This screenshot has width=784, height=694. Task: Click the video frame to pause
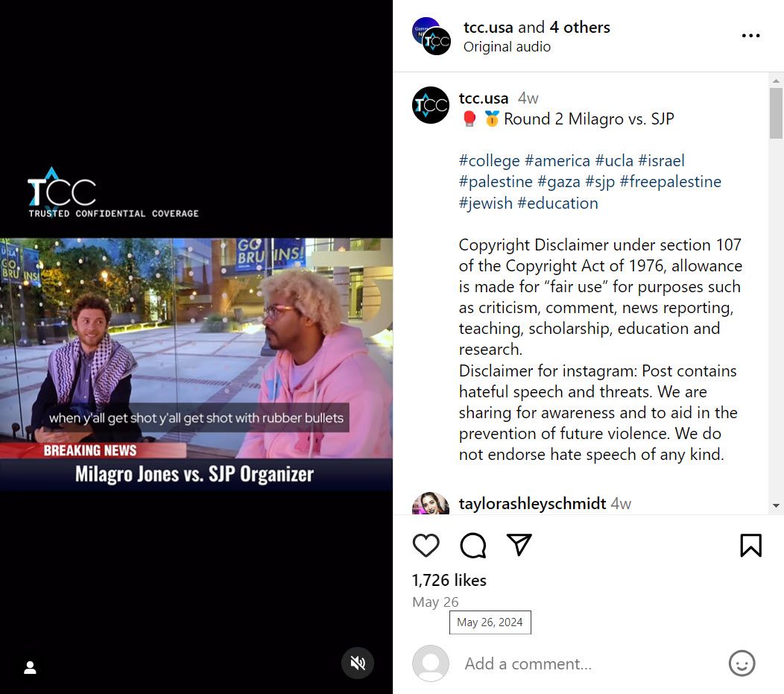click(196, 347)
